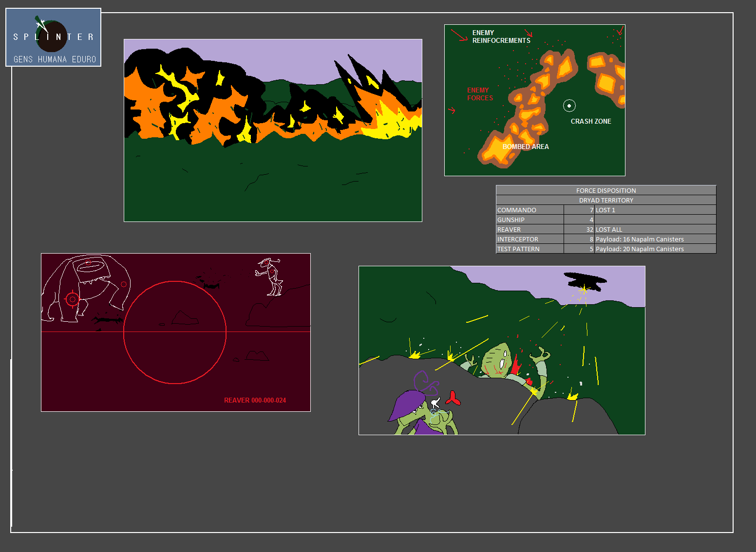
Task: Select the FORCE DISPOSITION table header
Action: tap(605, 190)
